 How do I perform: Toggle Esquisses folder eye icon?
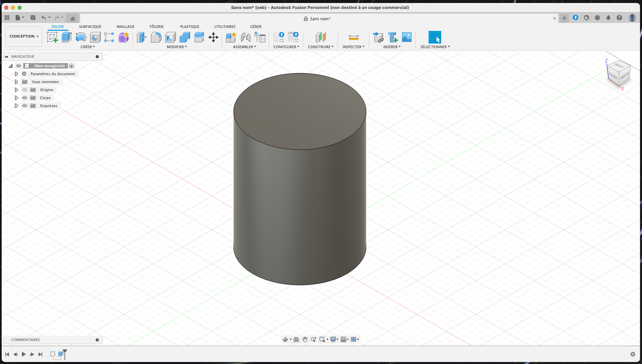click(x=25, y=106)
